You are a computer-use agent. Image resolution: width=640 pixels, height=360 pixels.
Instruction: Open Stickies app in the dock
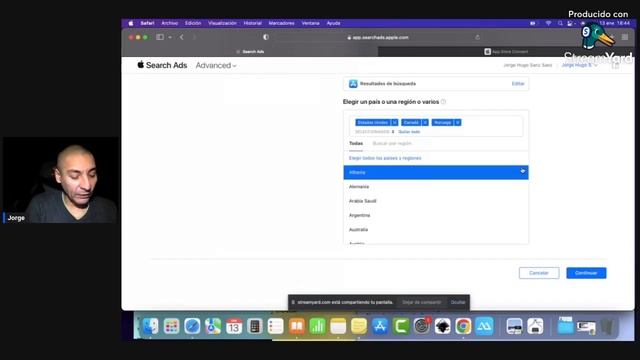tap(359, 326)
